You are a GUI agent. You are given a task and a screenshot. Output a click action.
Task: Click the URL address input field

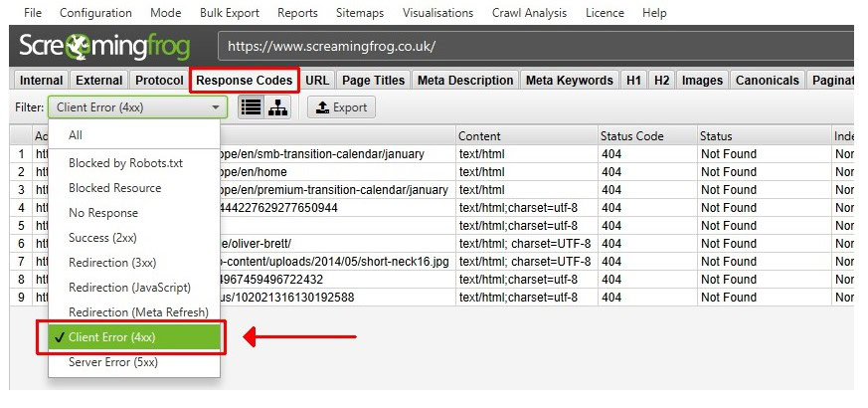[x=536, y=46]
